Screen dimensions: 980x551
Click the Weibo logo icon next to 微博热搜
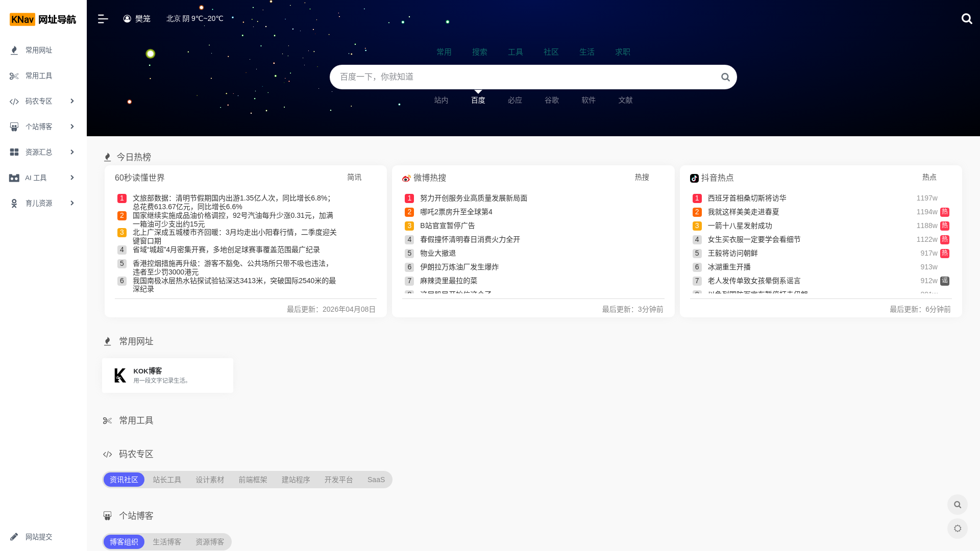pyautogui.click(x=406, y=178)
